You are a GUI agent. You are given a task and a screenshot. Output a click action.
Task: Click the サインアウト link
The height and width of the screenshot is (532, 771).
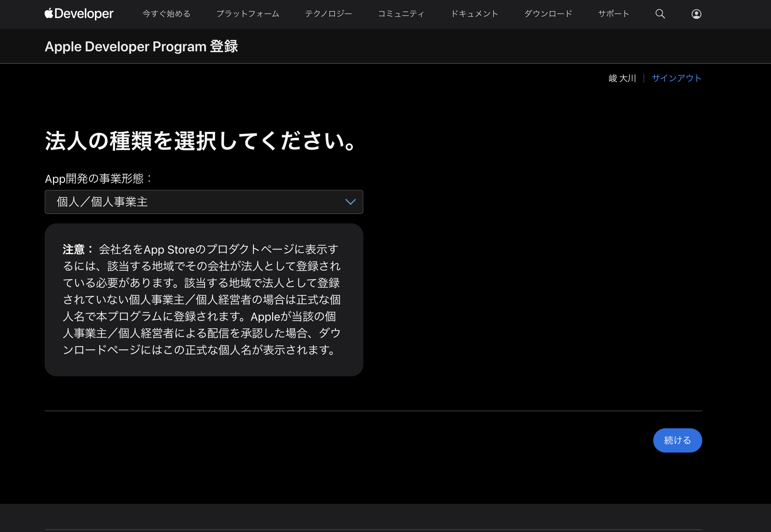(676, 78)
